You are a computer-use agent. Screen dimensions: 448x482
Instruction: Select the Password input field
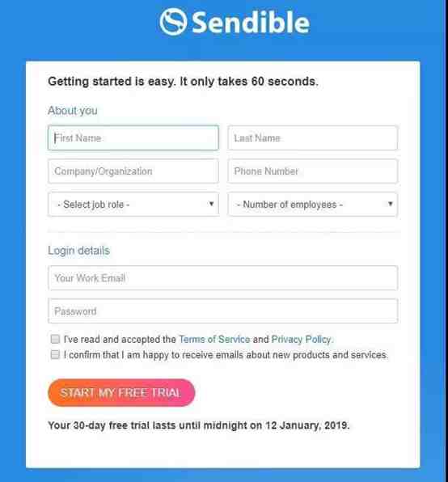click(x=222, y=311)
